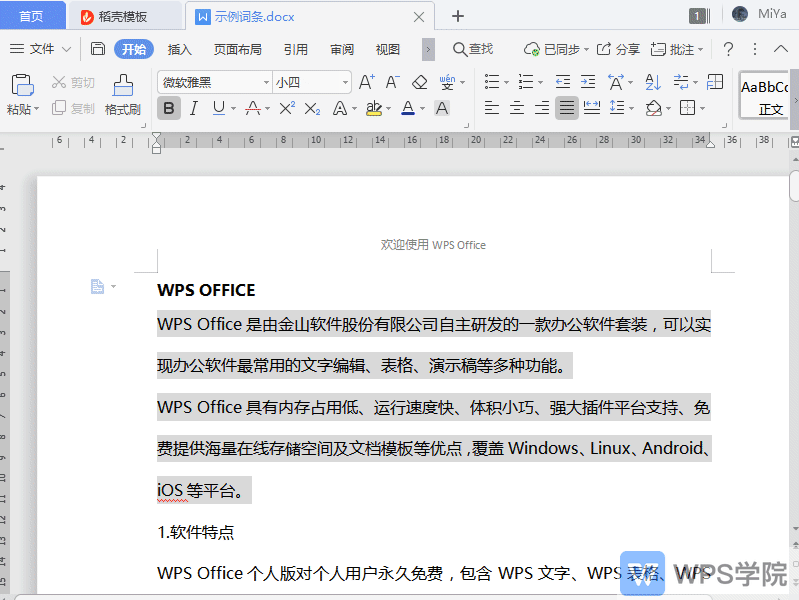Open the 视图 ribbon tab
The image size is (799, 600).
(388, 49)
